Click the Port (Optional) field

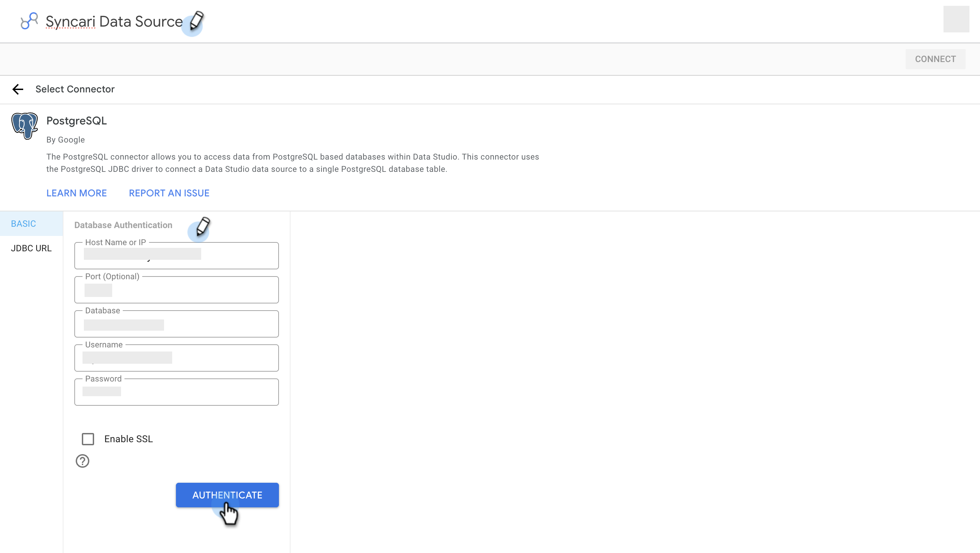[177, 290]
